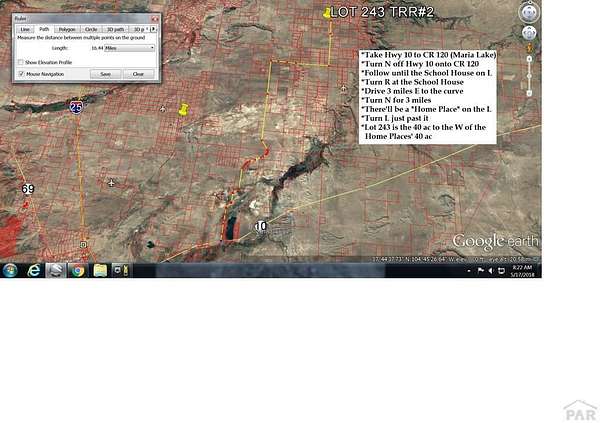This screenshot has width=600, height=423.
Task: Open Internet Explorer from the taskbar
Action: point(33,270)
